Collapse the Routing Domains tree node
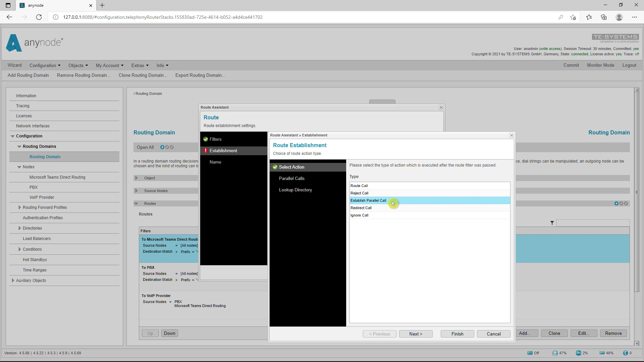Screen dimensions: 644x362 19,146
